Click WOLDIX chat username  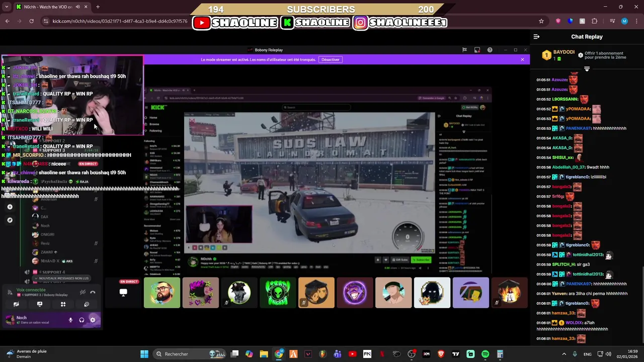pos(573,323)
